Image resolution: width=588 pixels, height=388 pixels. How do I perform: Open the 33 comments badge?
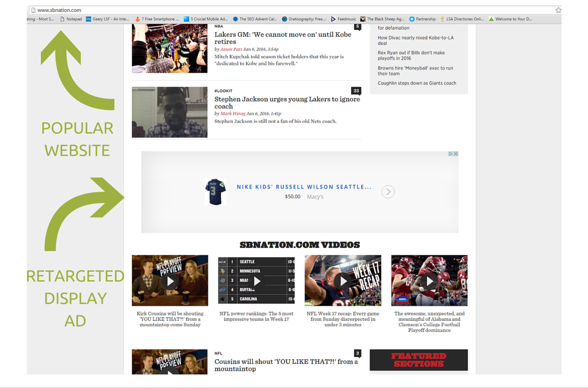click(x=356, y=91)
